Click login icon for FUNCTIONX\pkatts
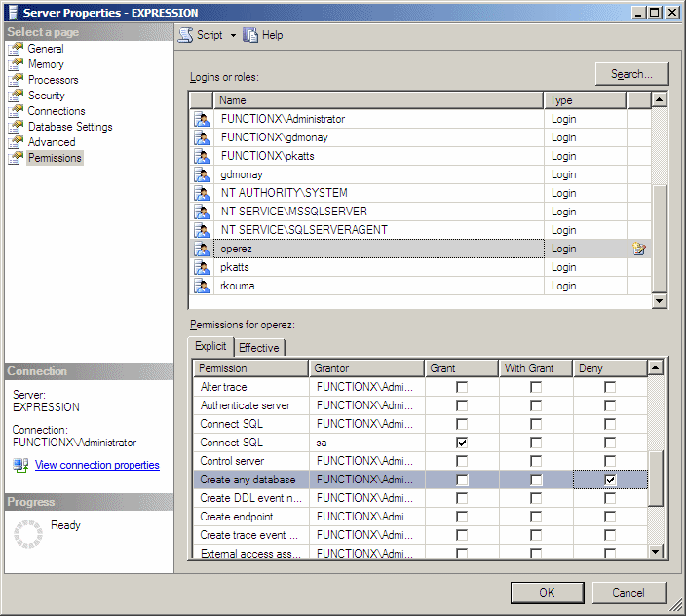Image resolution: width=686 pixels, height=616 pixels. click(x=202, y=156)
